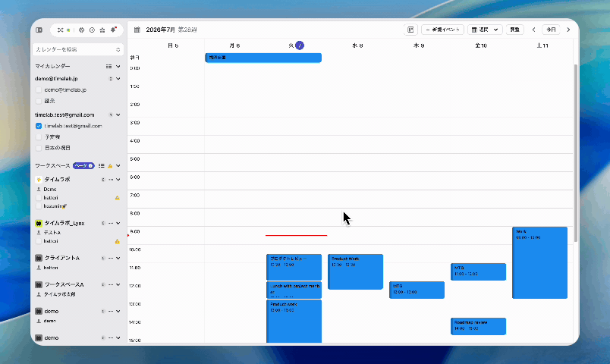
Task: Click the warning icon on タイムラボ_Lynx hattori row
Action: 117,241
